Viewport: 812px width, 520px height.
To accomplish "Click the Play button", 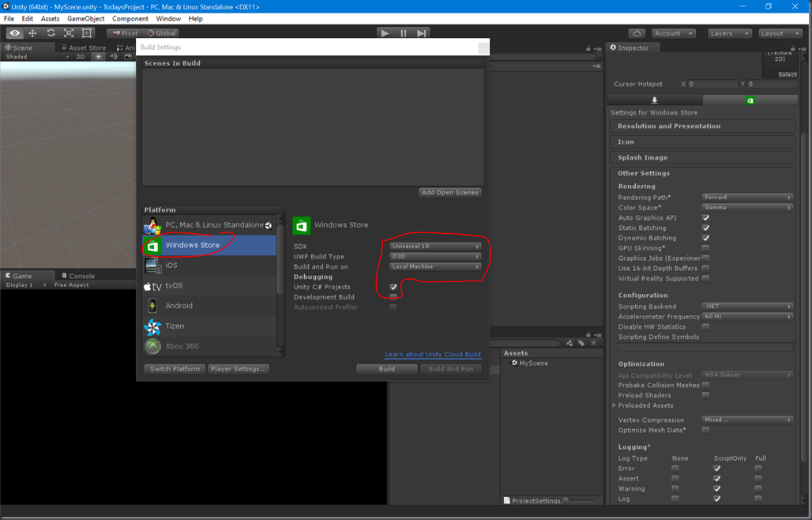I will click(x=385, y=33).
